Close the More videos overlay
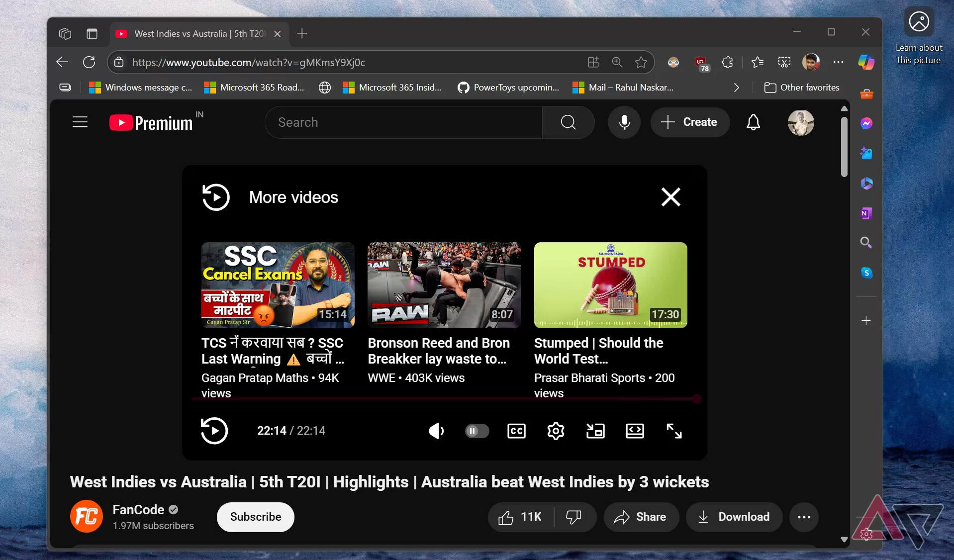The image size is (954, 560). pyautogui.click(x=670, y=197)
